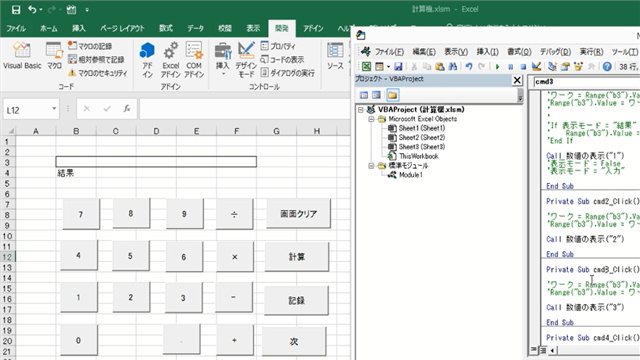Open control プロパティ
Screen dimensions: 640x360
pos(278,46)
